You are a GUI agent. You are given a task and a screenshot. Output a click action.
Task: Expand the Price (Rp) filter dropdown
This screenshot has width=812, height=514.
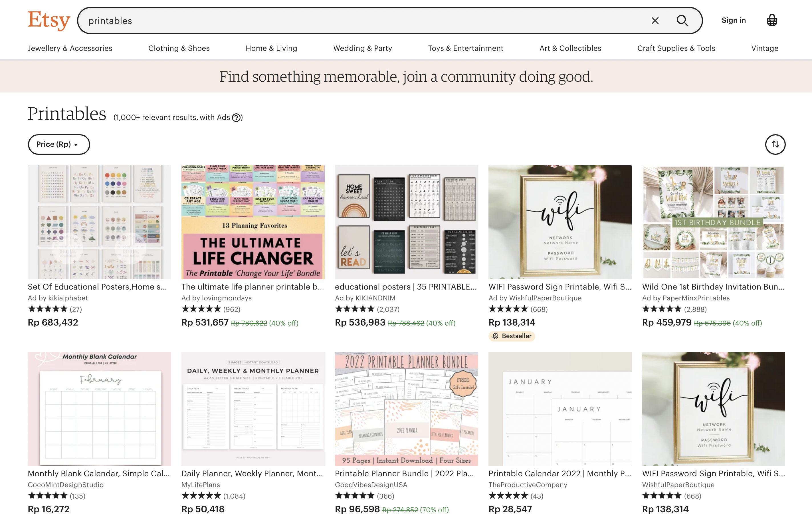pyautogui.click(x=59, y=144)
